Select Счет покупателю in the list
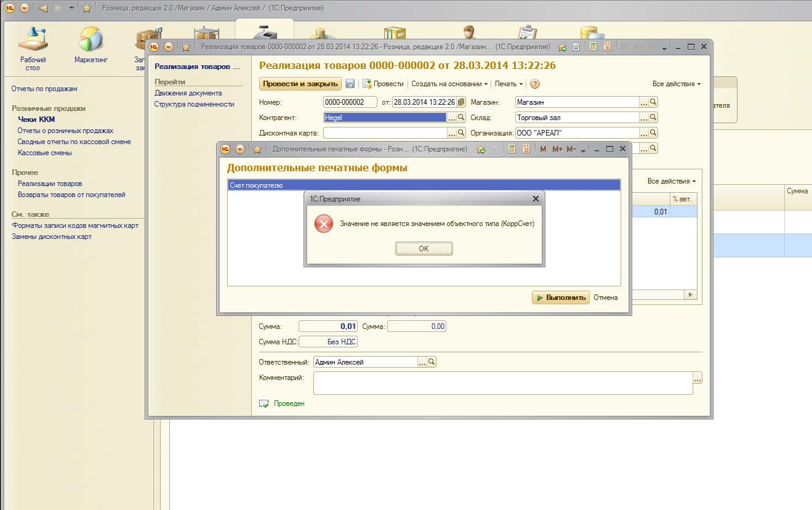This screenshot has width=812, height=510. (424, 185)
